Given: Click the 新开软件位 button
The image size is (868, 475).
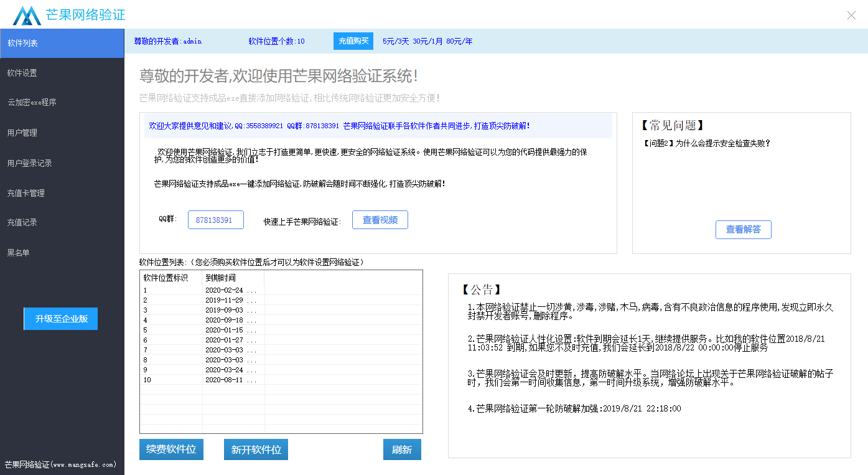Looking at the screenshot, I should pos(256,449).
